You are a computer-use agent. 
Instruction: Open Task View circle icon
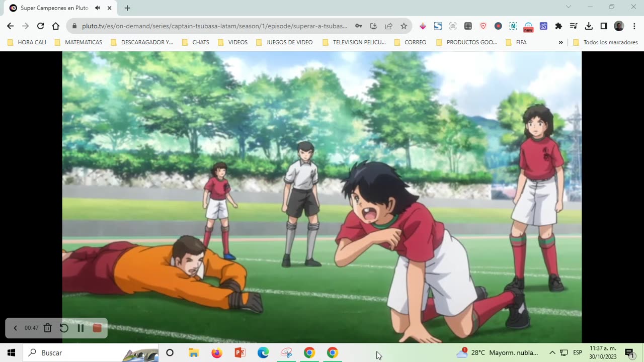point(170,353)
